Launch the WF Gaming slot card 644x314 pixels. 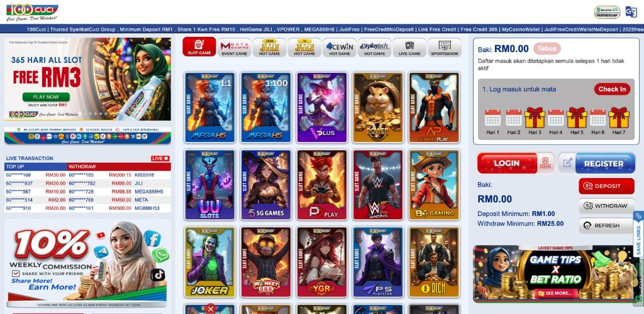coord(378,185)
